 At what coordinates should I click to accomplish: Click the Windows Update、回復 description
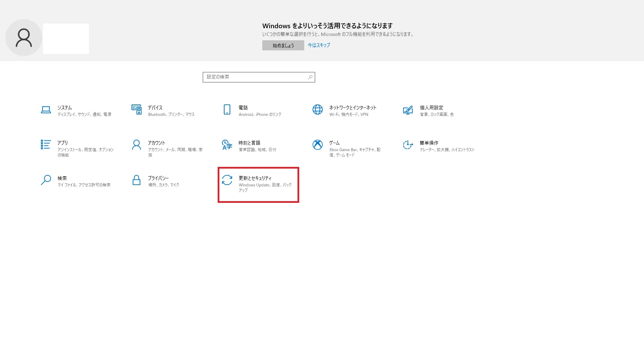click(265, 188)
